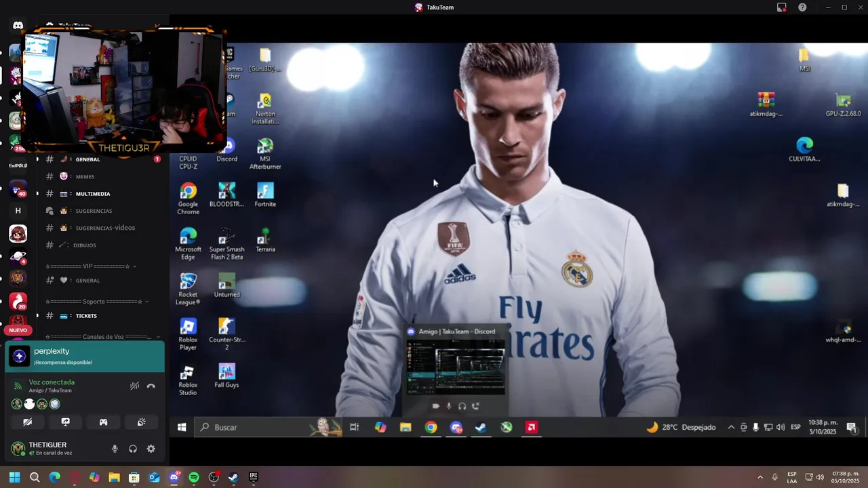Click the MSI folder on the streamed desktop

point(804,60)
